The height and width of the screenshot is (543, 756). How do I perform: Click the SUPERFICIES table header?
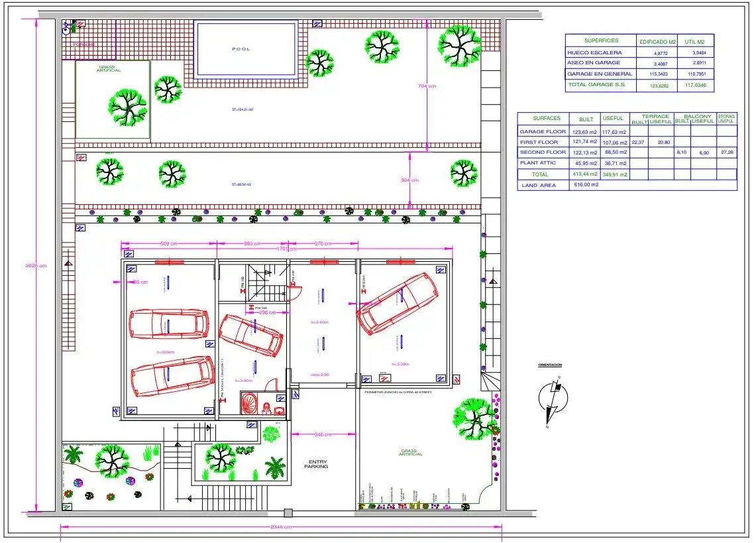point(601,40)
